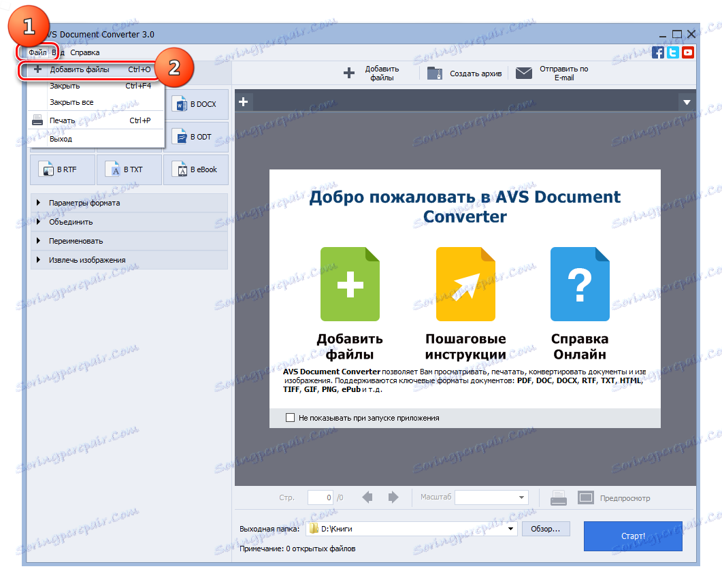722x588 pixels.
Task: Click the output folder icon
Action: tap(314, 529)
